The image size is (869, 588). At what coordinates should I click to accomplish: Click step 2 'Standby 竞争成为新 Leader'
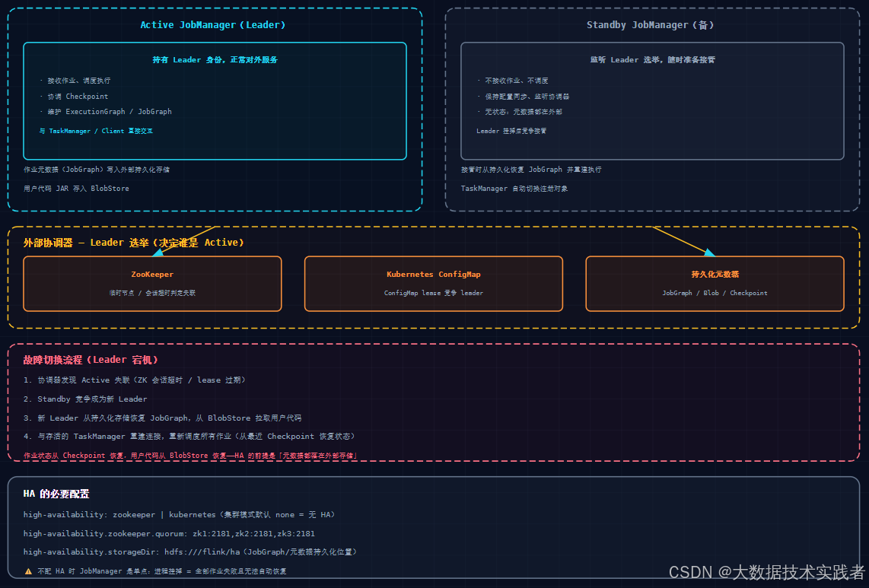coord(85,399)
